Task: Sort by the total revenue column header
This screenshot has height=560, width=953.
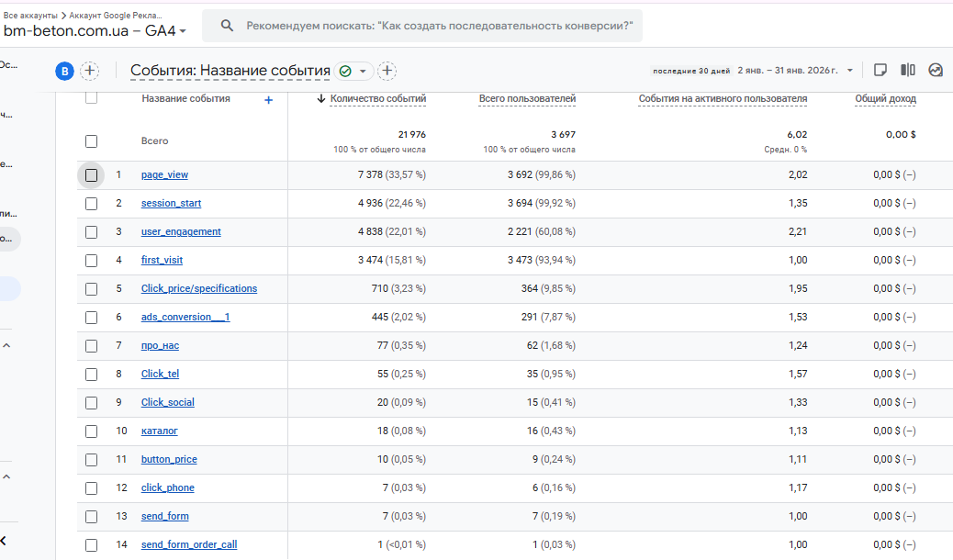Action: 885,99
